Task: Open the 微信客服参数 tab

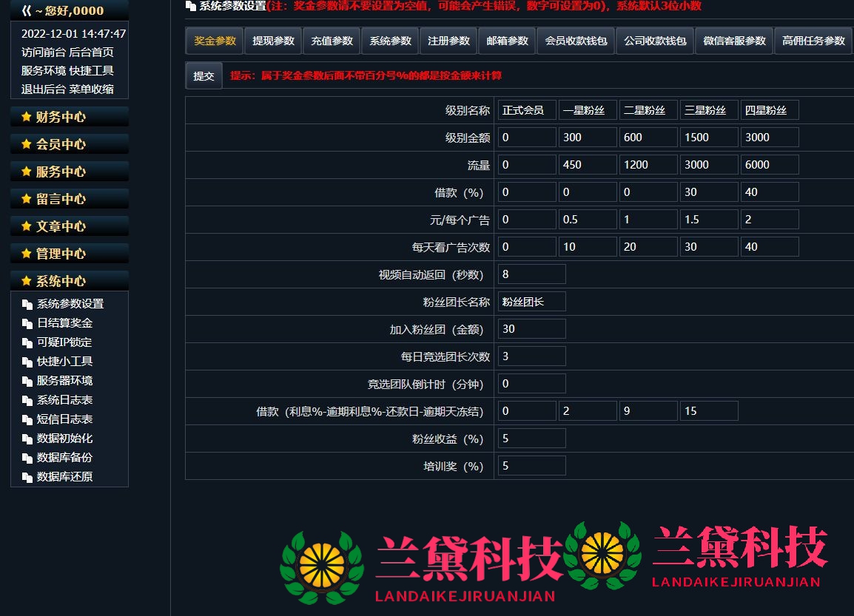Action: point(735,41)
